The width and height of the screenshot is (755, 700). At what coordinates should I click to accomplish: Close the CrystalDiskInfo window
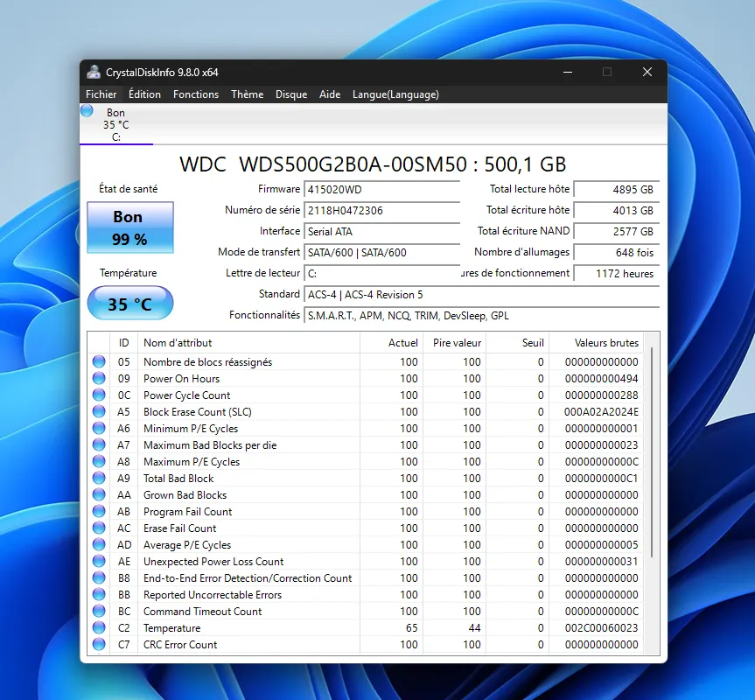(647, 73)
